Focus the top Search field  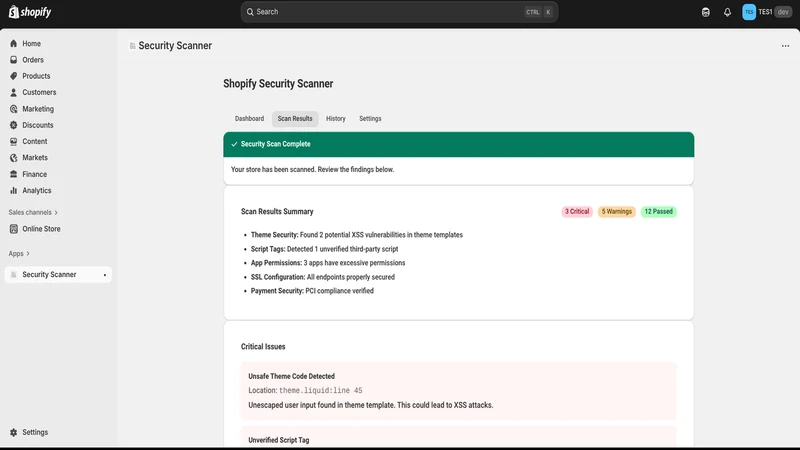coord(399,12)
